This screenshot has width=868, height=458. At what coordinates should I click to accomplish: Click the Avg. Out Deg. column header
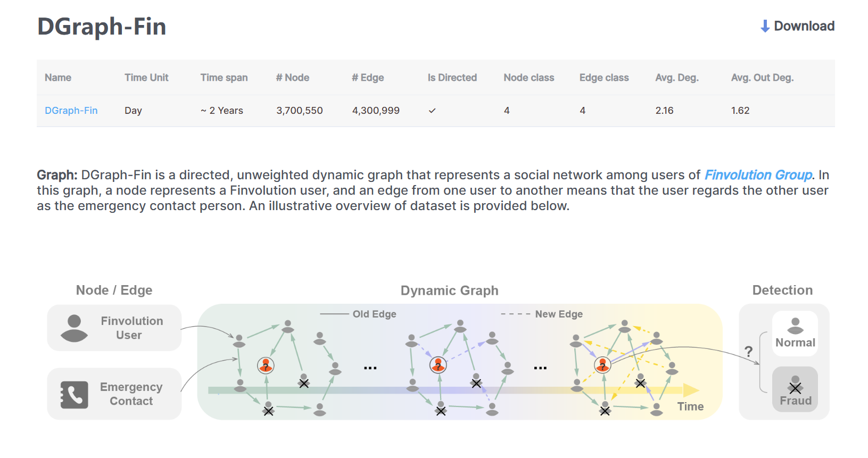click(x=762, y=78)
